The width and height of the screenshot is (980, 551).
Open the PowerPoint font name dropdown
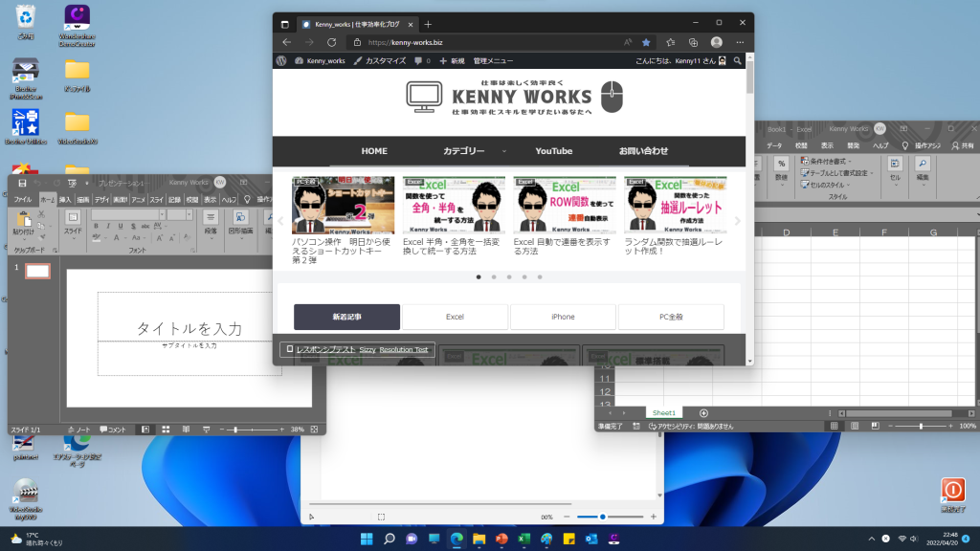click(x=161, y=214)
